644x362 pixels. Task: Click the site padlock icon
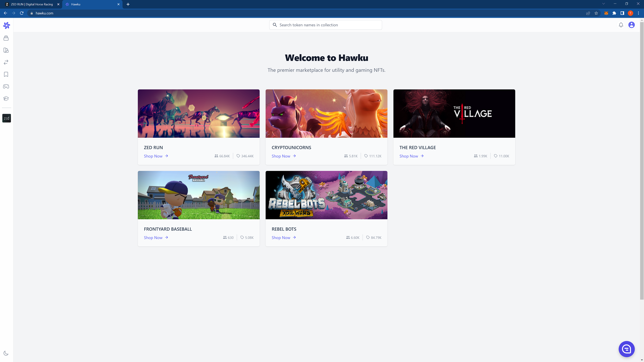(32, 13)
